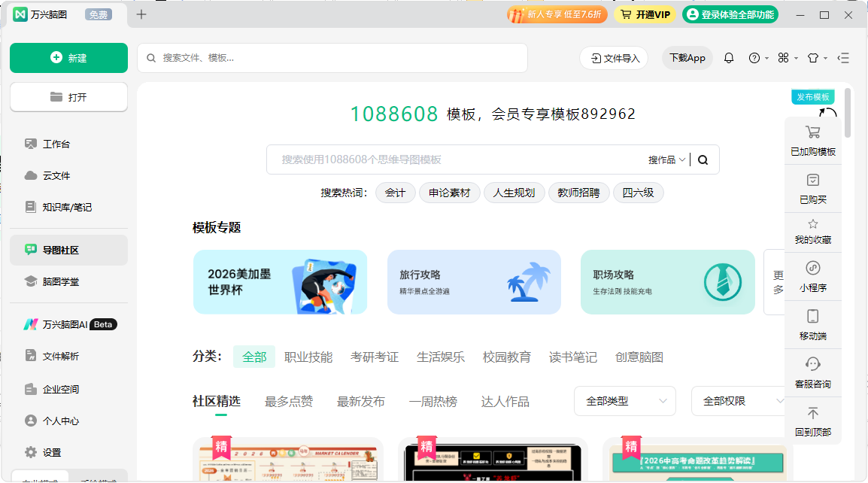Open 工作台 in the sidebar

[x=68, y=144]
